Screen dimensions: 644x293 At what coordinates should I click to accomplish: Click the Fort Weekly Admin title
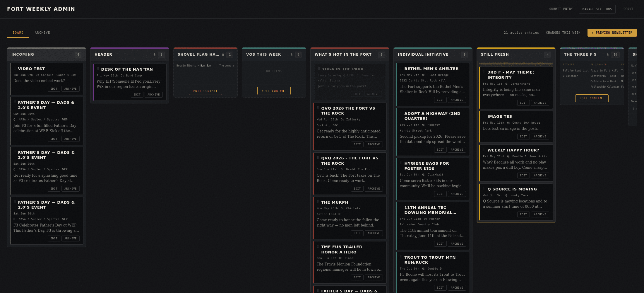point(41,9)
